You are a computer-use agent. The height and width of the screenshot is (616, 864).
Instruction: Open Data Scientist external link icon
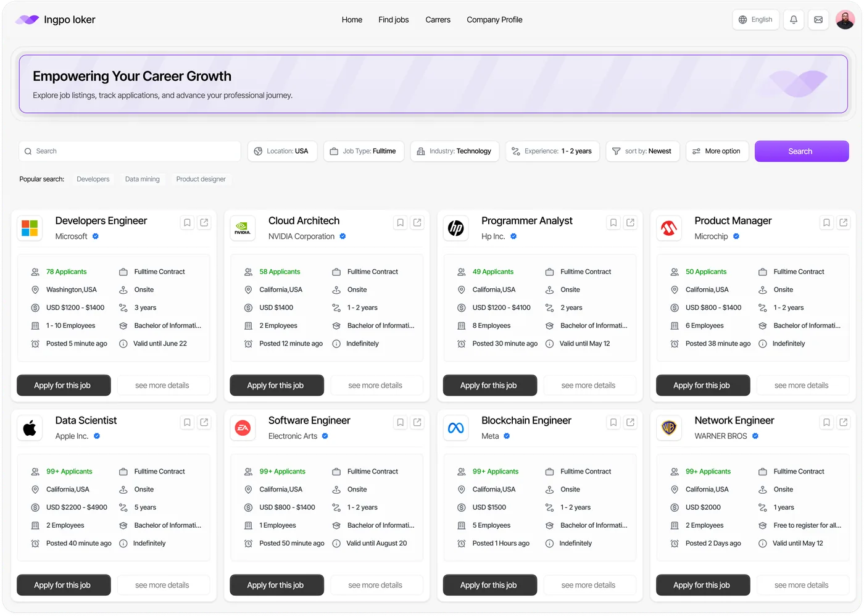pos(204,423)
